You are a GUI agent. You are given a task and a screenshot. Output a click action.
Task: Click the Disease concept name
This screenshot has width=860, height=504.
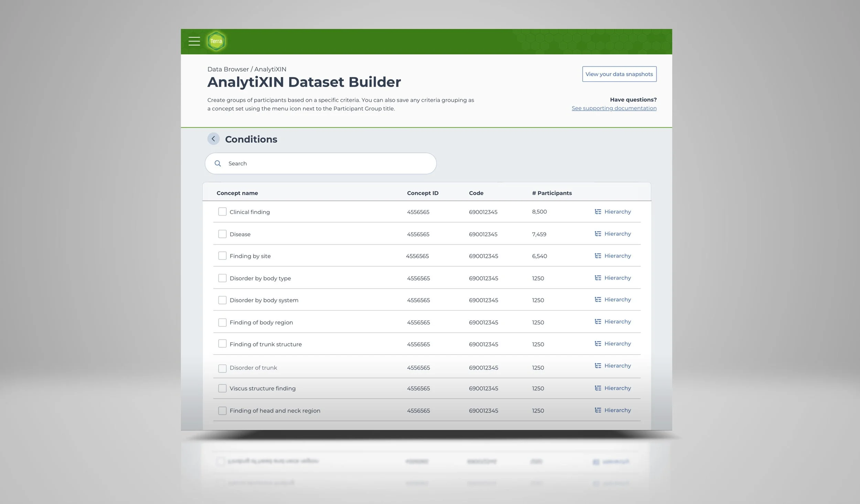240,234
